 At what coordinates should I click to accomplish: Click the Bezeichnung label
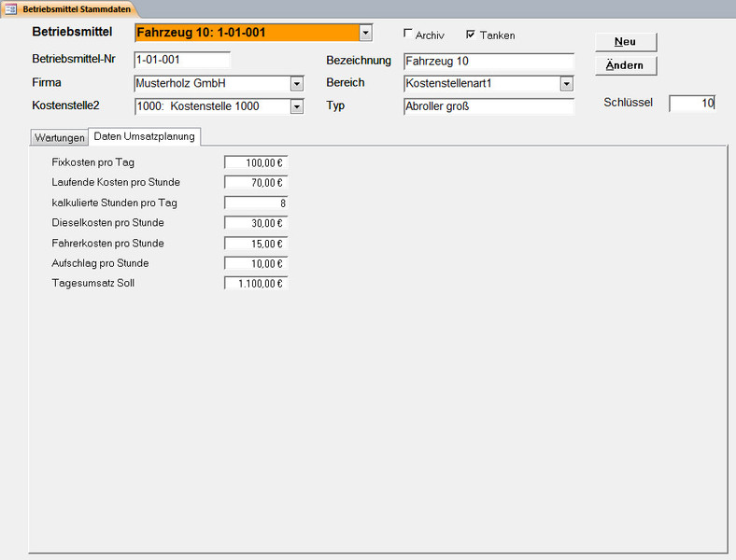point(359,61)
